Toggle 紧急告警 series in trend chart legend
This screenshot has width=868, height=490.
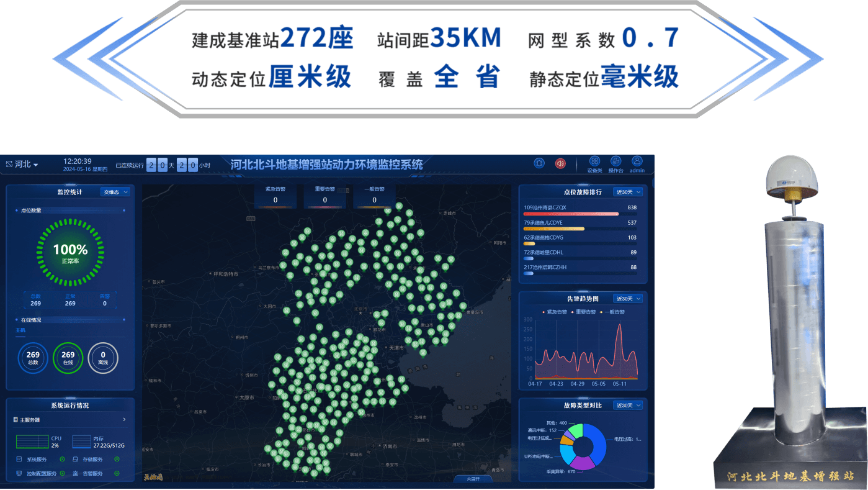tap(555, 312)
